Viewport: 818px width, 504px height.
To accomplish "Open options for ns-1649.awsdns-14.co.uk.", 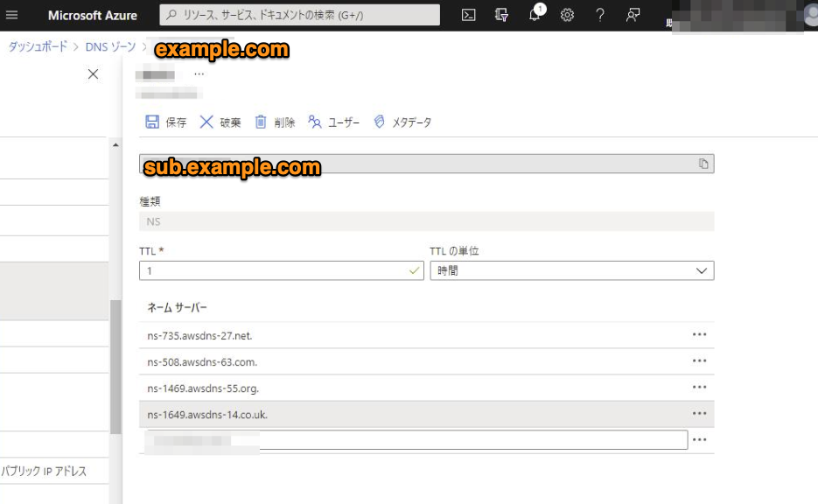I will (700, 413).
